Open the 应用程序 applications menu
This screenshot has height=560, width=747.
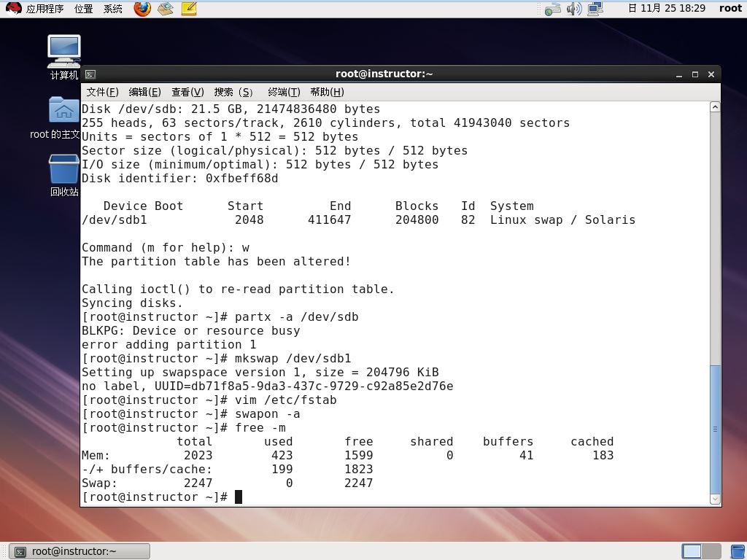pos(44,9)
